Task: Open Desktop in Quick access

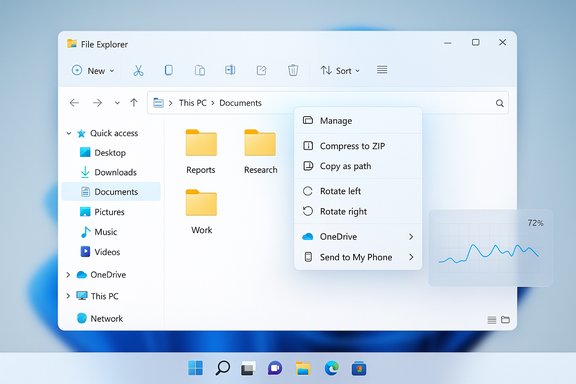Action: pos(103,152)
